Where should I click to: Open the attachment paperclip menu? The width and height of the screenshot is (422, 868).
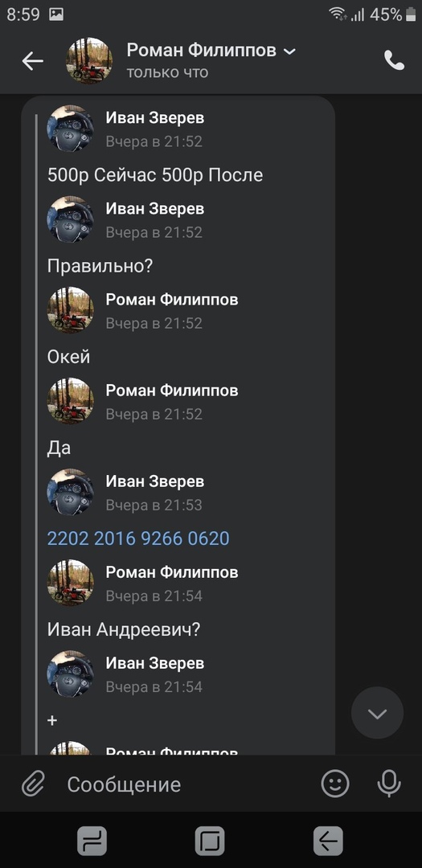(33, 784)
